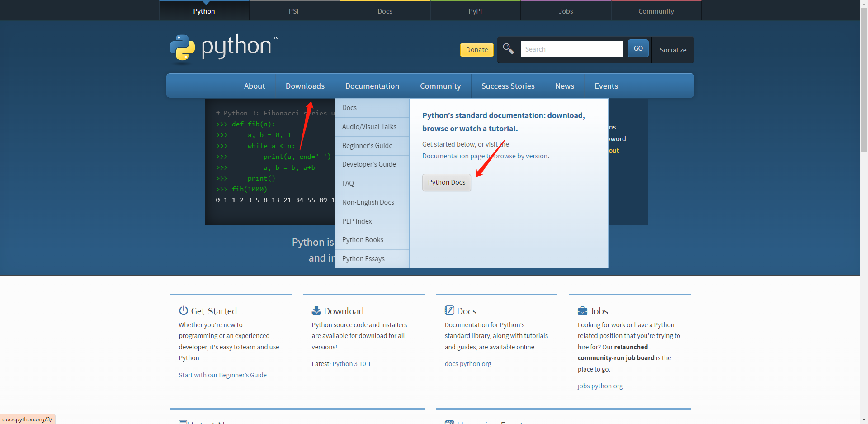868x424 pixels.
Task: Select Python Books submenu entry
Action: (372, 240)
